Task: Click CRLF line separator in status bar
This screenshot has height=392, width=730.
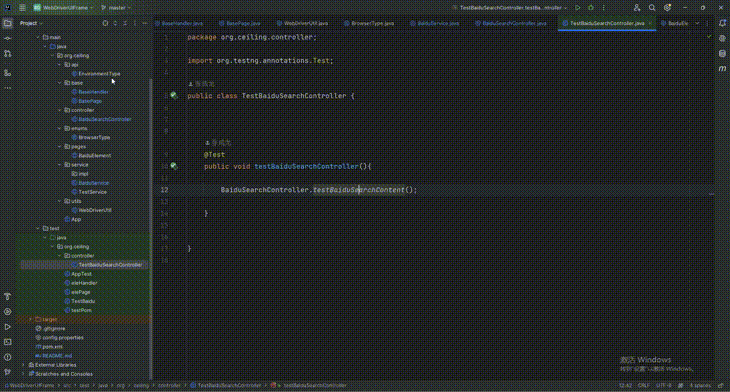Action: [644, 385]
